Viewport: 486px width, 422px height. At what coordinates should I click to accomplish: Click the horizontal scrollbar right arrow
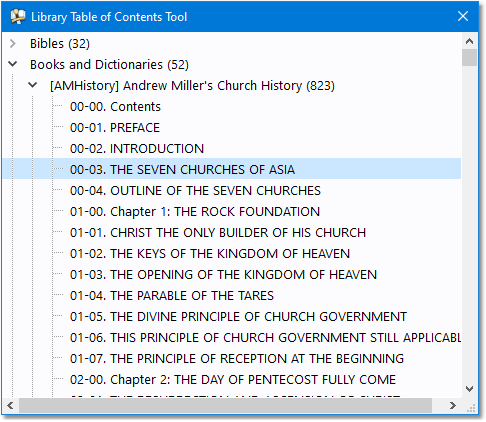tap(453, 405)
